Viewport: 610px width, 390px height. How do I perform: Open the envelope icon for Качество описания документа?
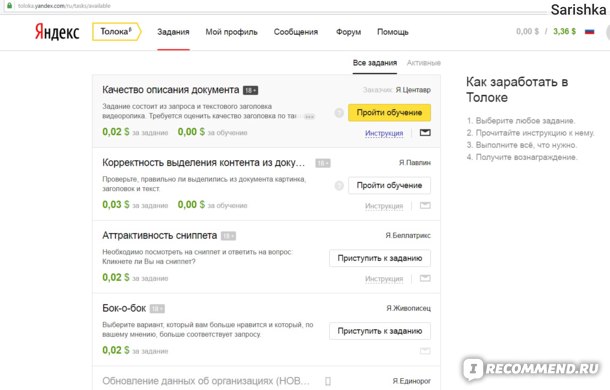(425, 133)
